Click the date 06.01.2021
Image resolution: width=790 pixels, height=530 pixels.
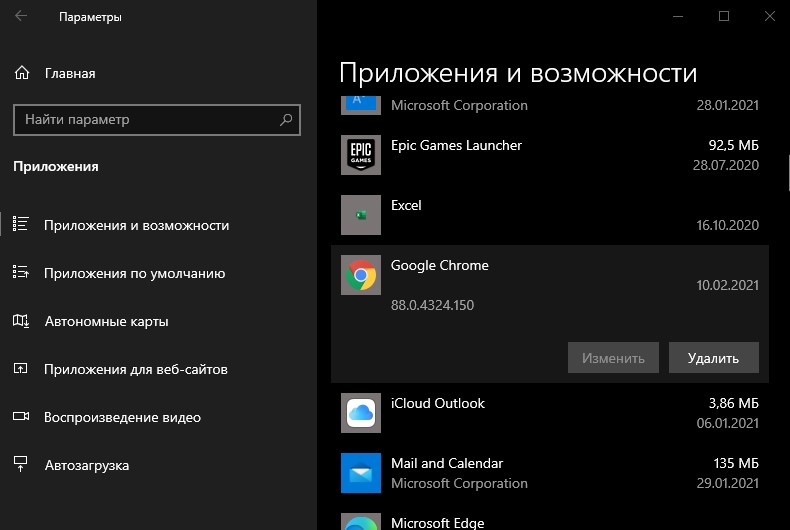tap(728, 423)
